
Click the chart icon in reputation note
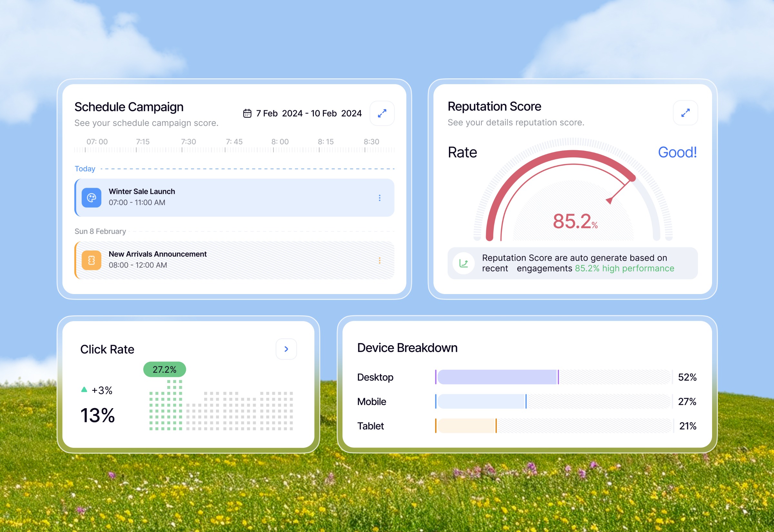click(x=463, y=263)
